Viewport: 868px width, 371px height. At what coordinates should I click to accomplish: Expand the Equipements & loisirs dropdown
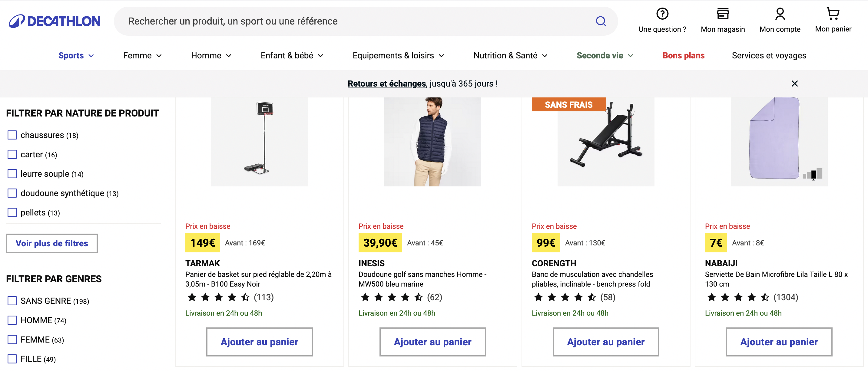(398, 56)
